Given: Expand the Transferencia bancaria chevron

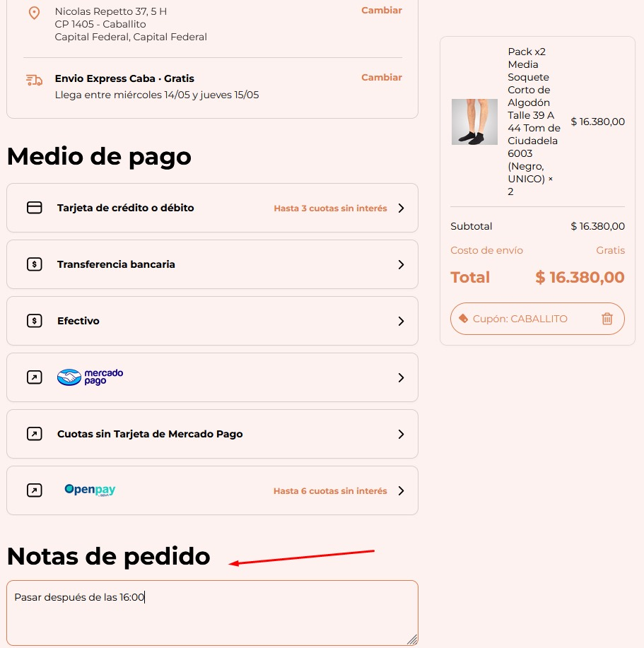Looking at the screenshot, I should 401,264.
